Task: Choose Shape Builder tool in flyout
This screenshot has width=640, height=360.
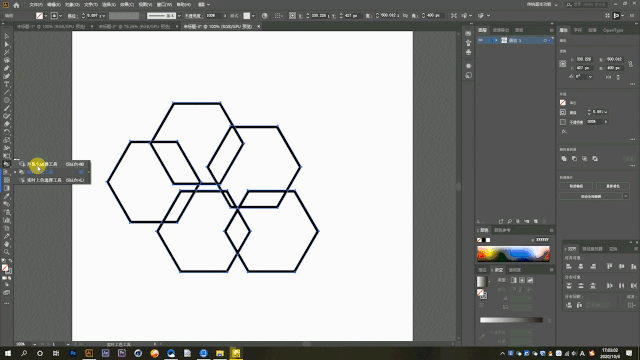Action: (x=52, y=164)
